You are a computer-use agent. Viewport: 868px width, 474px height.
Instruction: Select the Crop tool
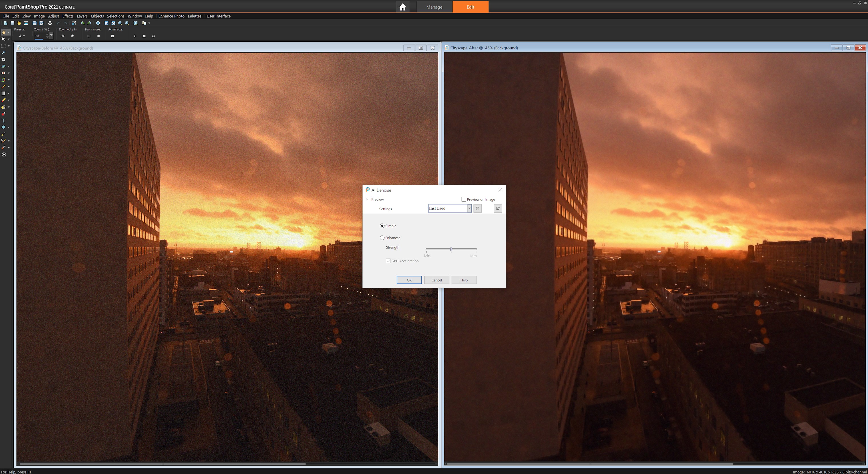coord(3,59)
